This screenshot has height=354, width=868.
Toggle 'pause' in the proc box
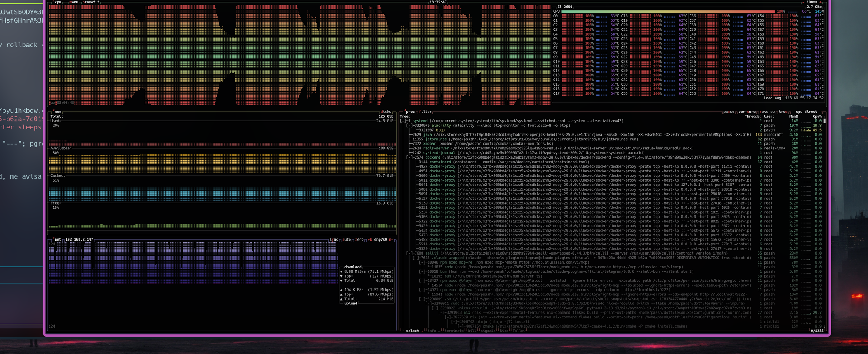[729, 112]
